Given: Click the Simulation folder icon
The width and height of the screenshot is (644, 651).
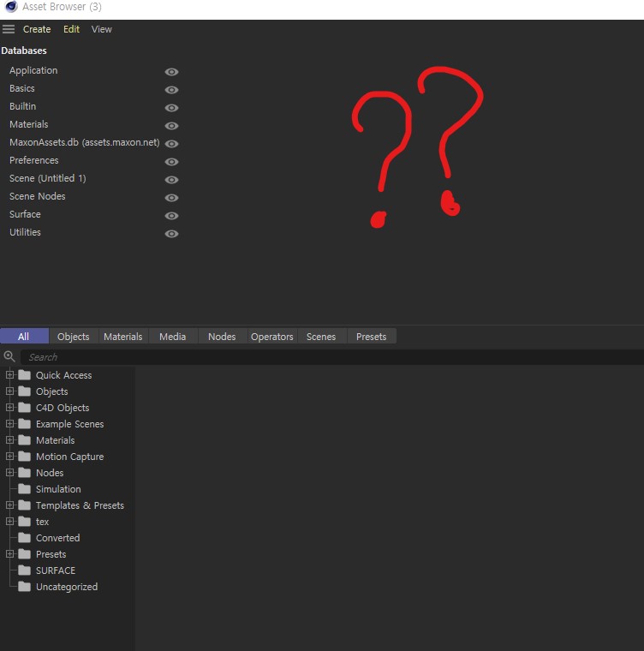Looking at the screenshot, I should pyautogui.click(x=24, y=489).
